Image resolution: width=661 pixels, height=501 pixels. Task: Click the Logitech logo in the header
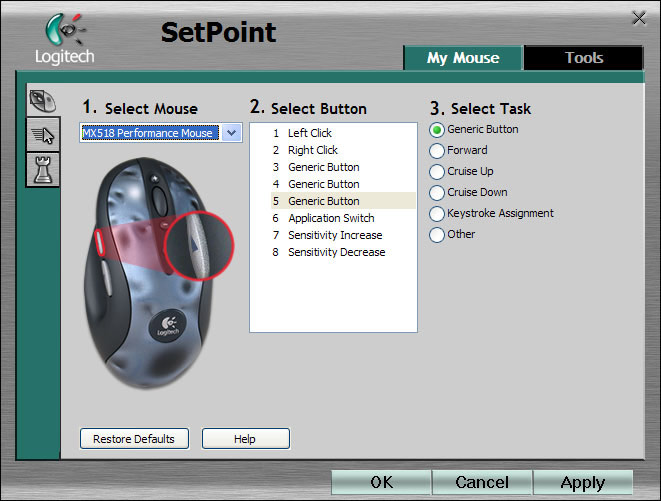[x=64, y=40]
